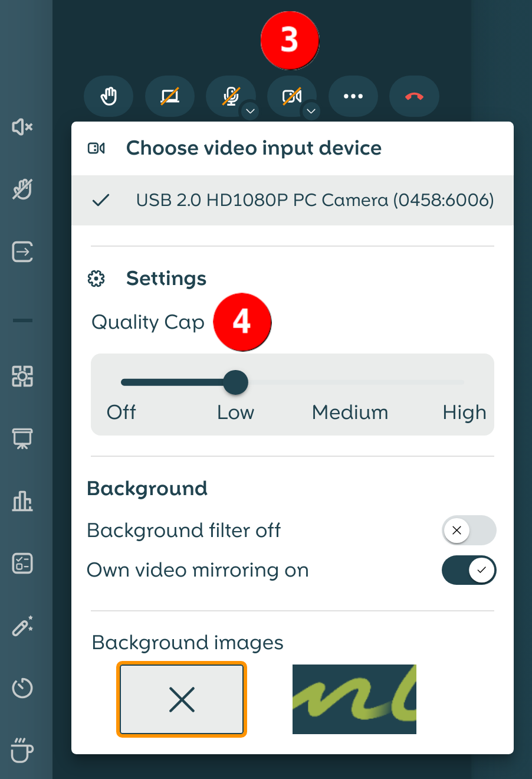Open the three-dots more options menu
The width and height of the screenshot is (532, 779).
pyautogui.click(x=353, y=96)
